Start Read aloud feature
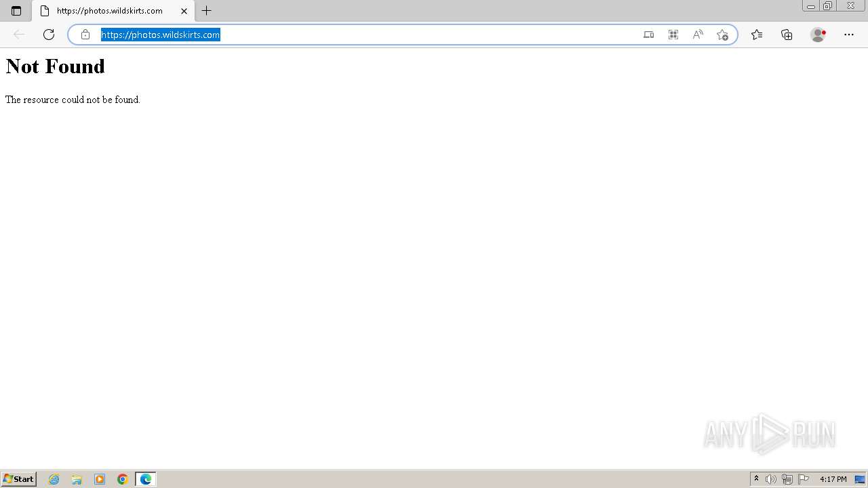The image size is (868, 488). click(698, 35)
